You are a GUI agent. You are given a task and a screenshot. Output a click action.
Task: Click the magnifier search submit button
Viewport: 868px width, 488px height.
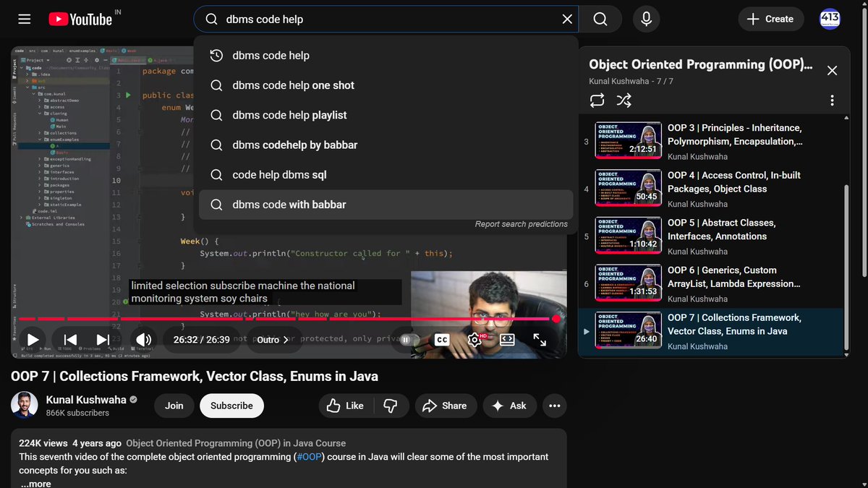pyautogui.click(x=600, y=20)
